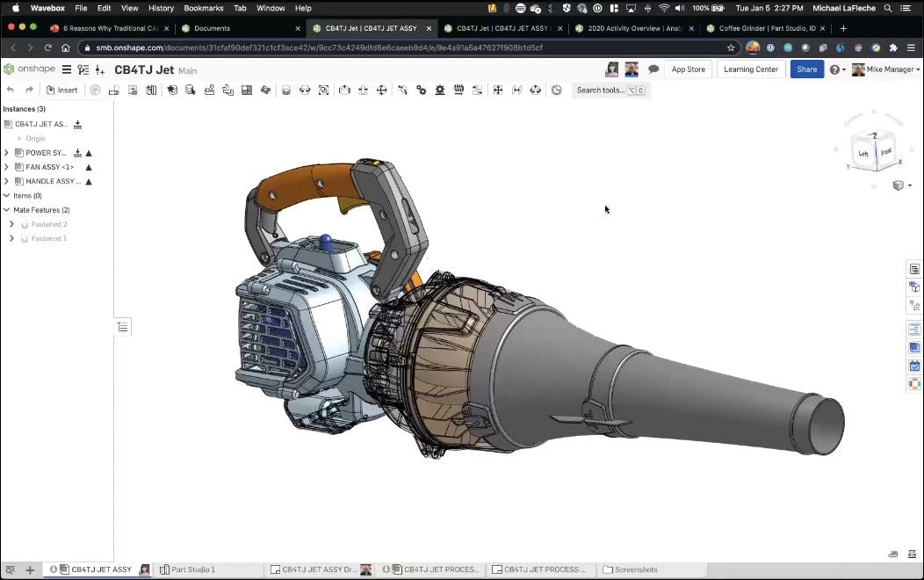Click the display options cube below the view cube
Image resolution: width=924 pixels, height=580 pixels.
[899, 185]
